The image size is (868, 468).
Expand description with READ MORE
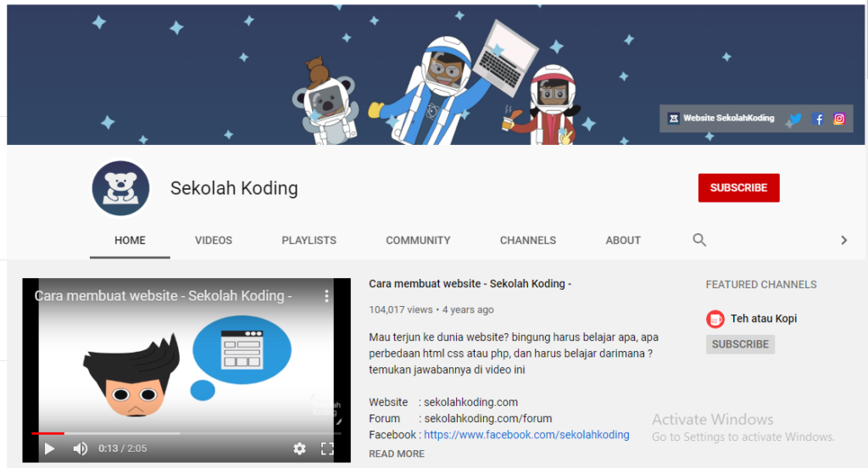pyautogui.click(x=397, y=454)
